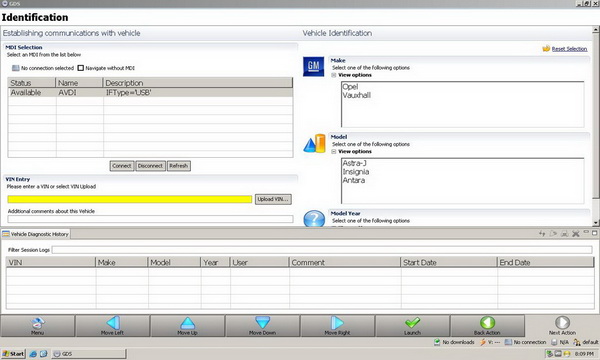Click the Refresh button
The image size is (600, 360).
pos(179,166)
